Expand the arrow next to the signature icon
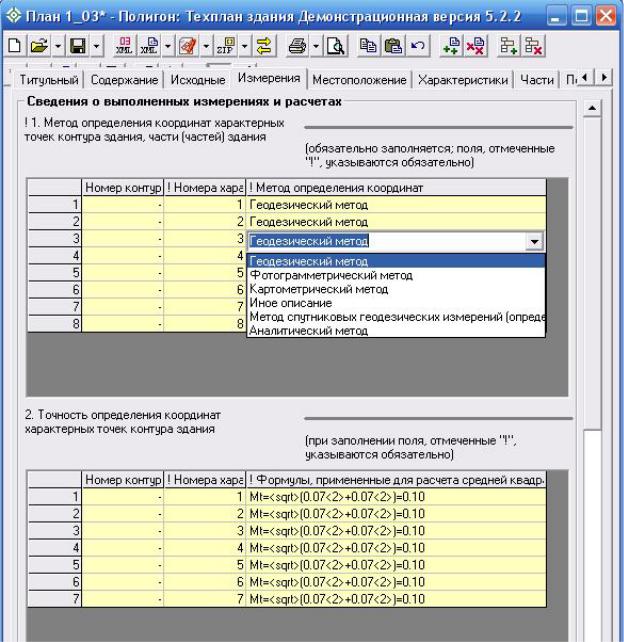 206,45
